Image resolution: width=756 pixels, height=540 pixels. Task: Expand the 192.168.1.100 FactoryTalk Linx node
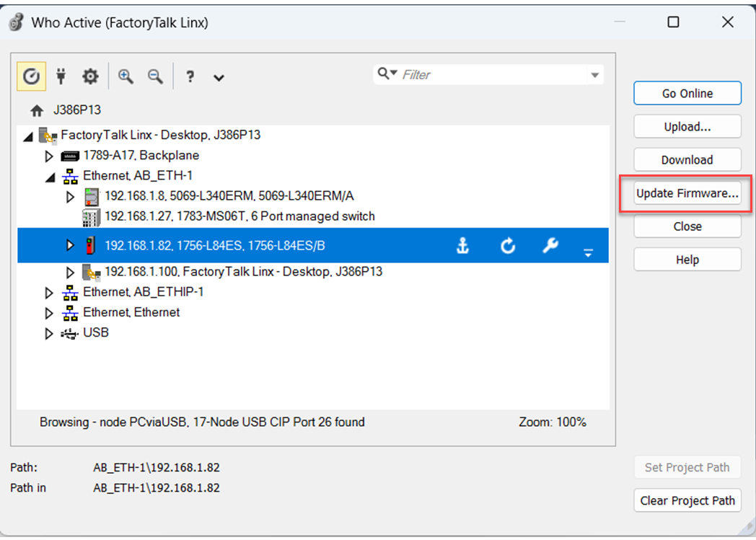coord(70,273)
